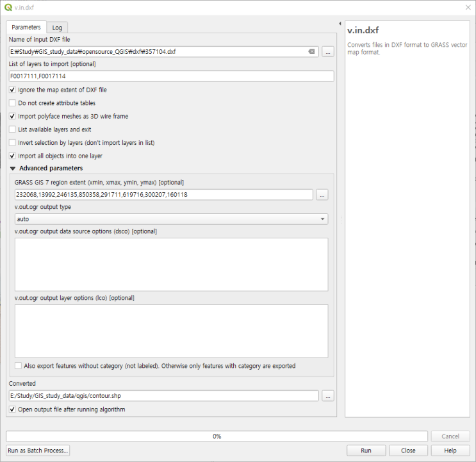The image size is (476, 462).
Task: Enable Invert selection by layers
Action: [x=12, y=143]
